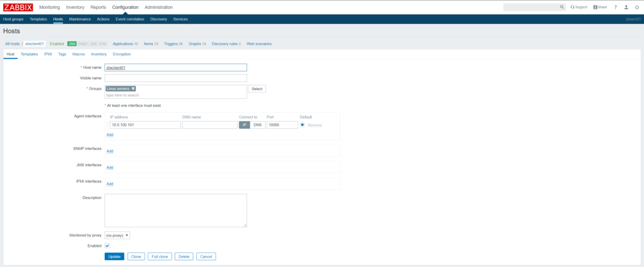Select the Default interface radio button
Viewport: 644px width, 267px height.
303,125
